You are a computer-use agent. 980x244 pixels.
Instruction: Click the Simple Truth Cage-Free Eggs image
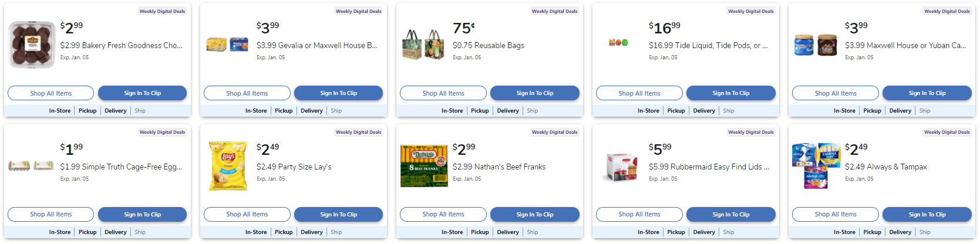click(x=31, y=166)
